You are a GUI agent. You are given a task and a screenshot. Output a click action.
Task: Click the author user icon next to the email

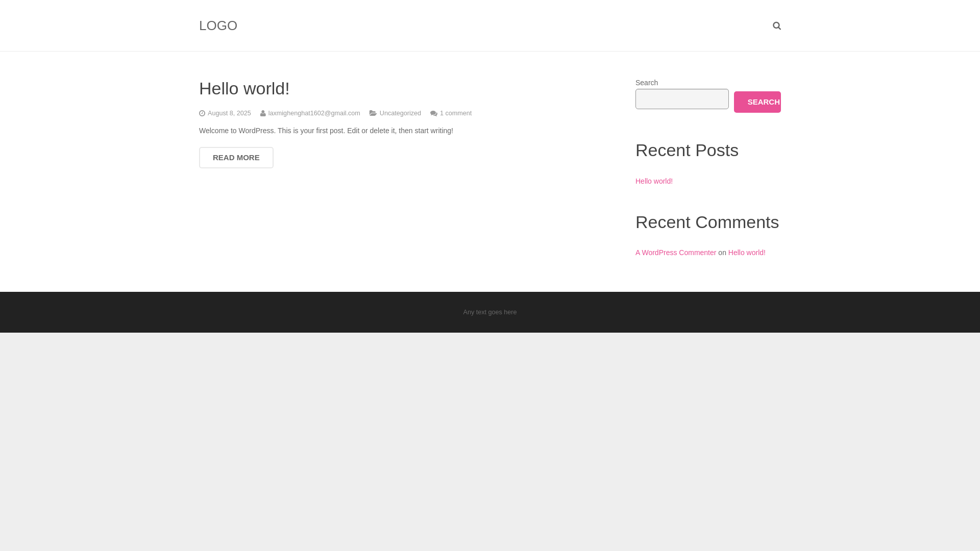tap(263, 113)
